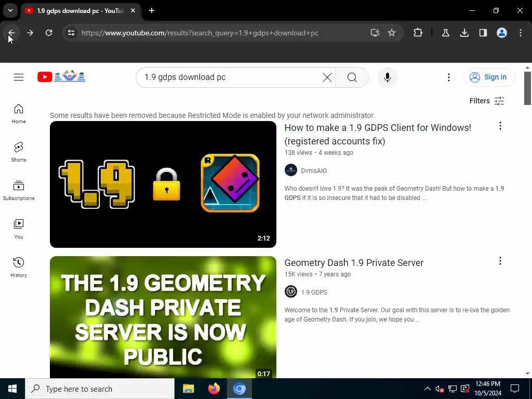This screenshot has height=399, width=532.
Task: Open Chrome Labs flask icon
Action: [445, 33]
